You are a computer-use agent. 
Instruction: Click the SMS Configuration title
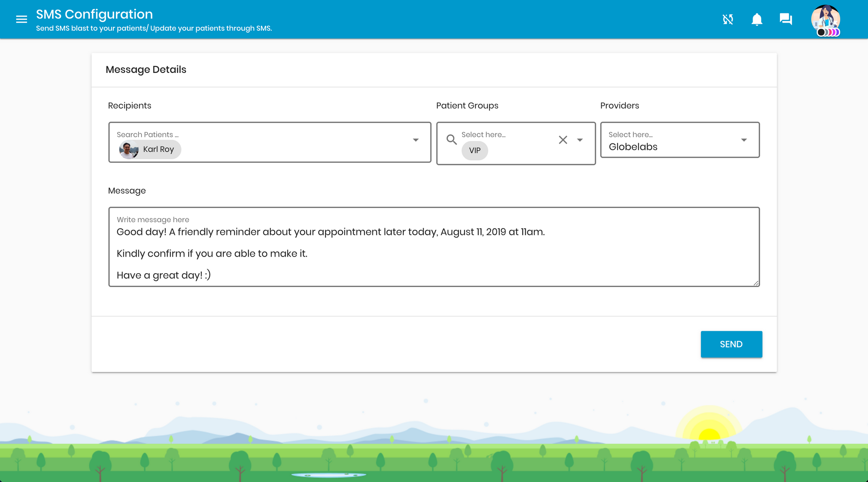(94, 14)
